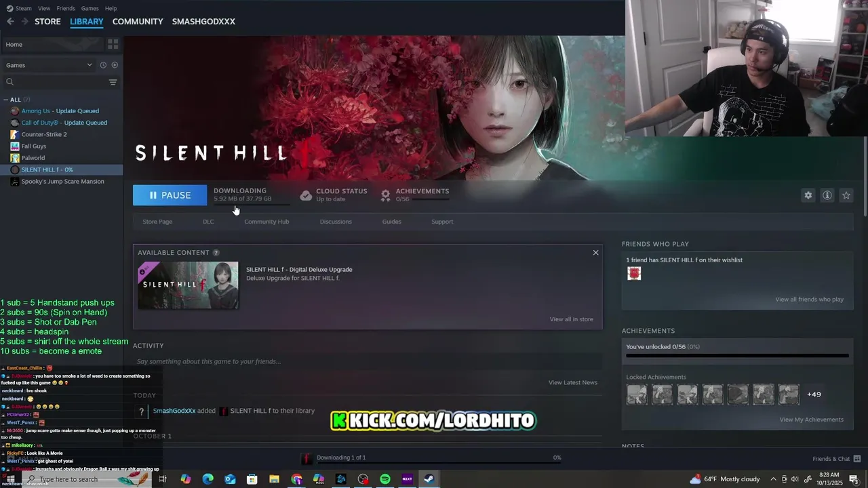Viewport: 868px width, 488px height.
Task: Select last locked achievement icon before +49
Action: point(789,394)
